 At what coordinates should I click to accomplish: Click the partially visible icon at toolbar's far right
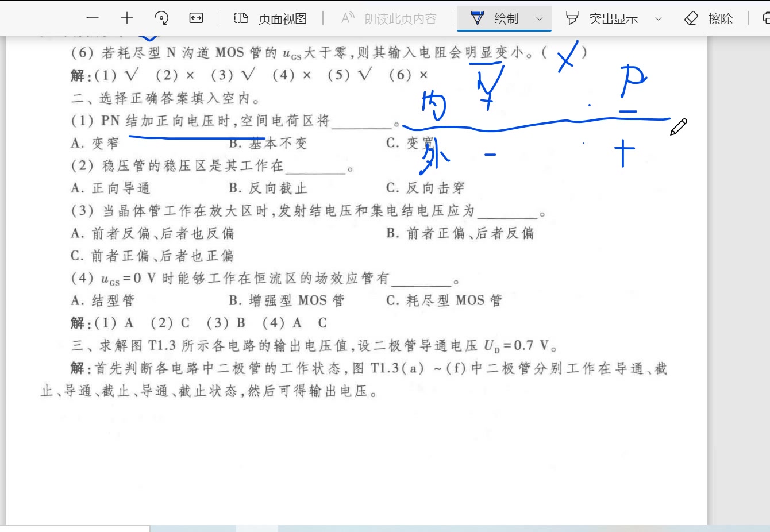coord(767,18)
